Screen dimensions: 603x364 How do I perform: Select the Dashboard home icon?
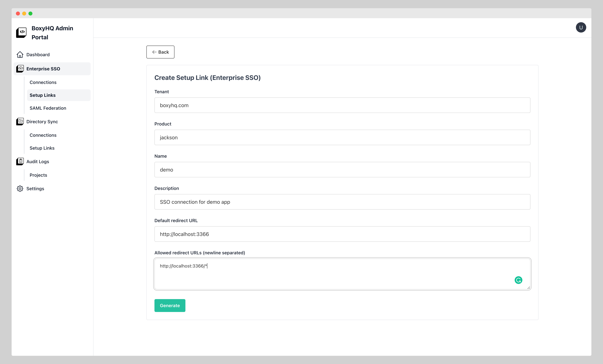click(x=20, y=54)
